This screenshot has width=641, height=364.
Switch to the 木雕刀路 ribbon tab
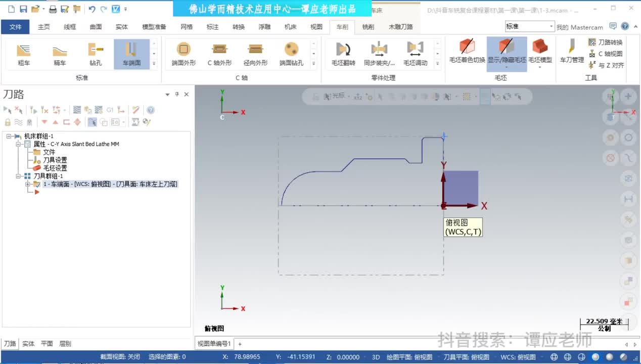click(x=401, y=27)
